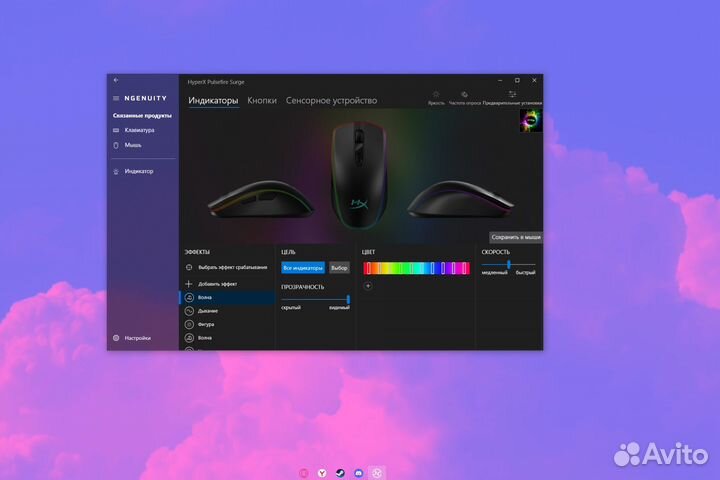
Task: Switch to the Кнопки tab
Action: click(262, 101)
